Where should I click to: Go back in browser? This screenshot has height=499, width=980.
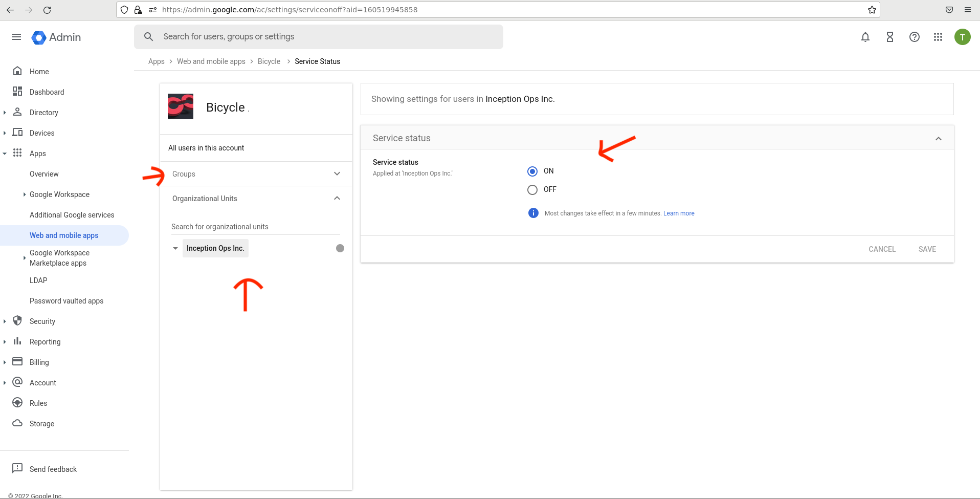(10, 10)
